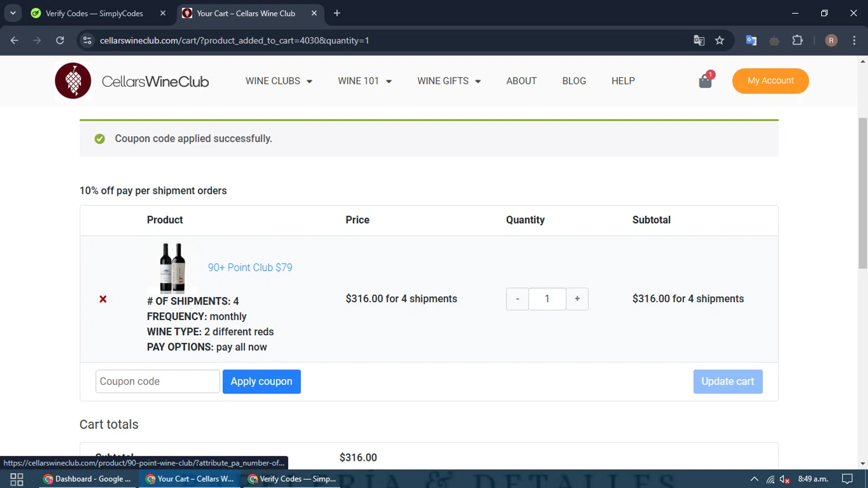Click the My Account button

coord(770,81)
